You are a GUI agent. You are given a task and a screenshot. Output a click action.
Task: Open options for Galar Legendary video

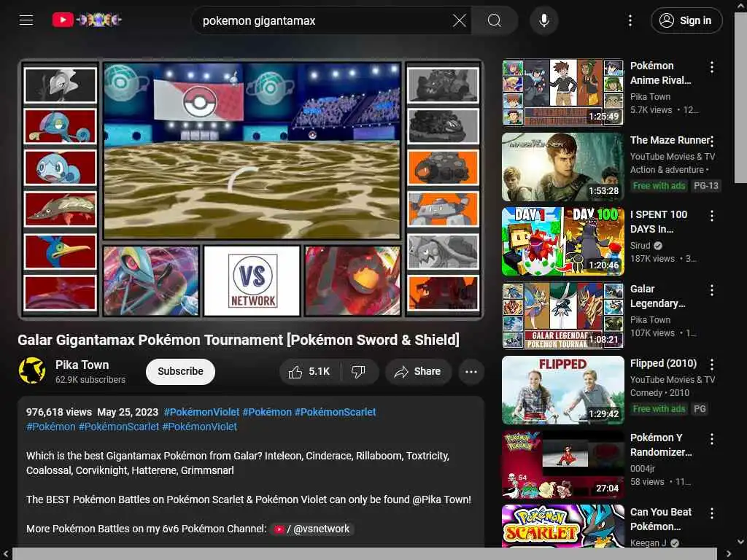(712, 290)
